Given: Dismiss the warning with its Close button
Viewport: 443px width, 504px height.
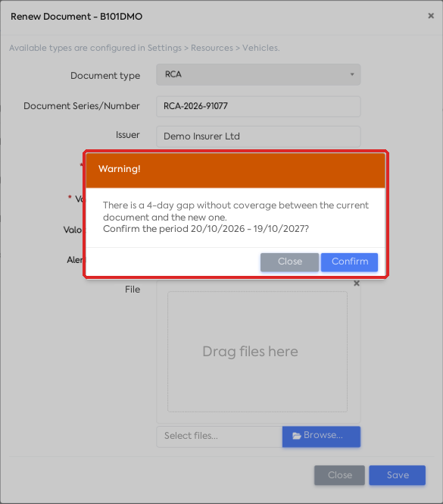Looking at the screenshot, I should point(289,262).
